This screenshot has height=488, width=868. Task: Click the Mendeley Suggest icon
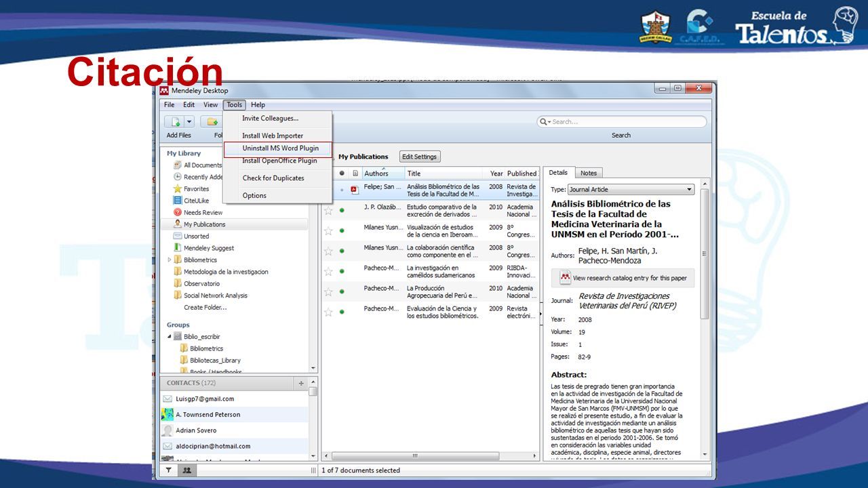(x=178, y=248)
